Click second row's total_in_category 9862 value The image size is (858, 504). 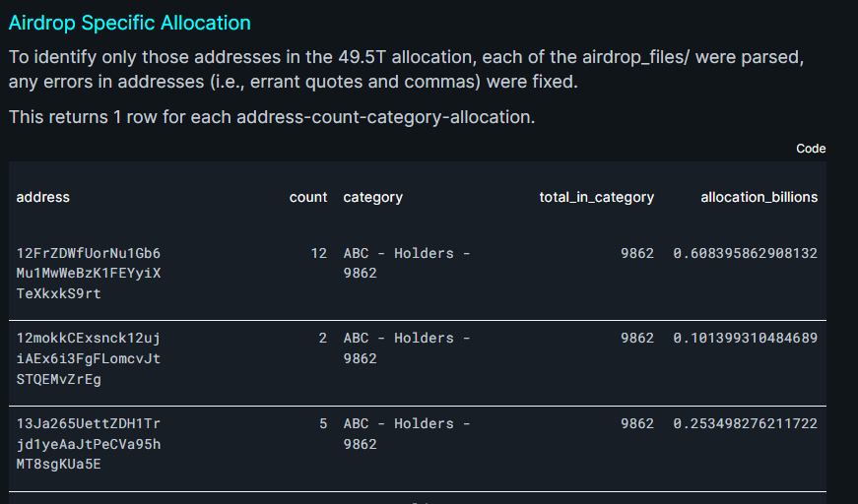637,339
